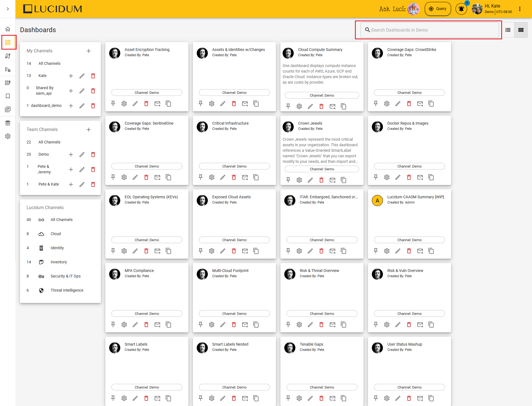Image resolution: width=532 pixels, height=406 pixels.
Task: Delete the Cloud Compute Summary dashboard
Action: (321, 106)
